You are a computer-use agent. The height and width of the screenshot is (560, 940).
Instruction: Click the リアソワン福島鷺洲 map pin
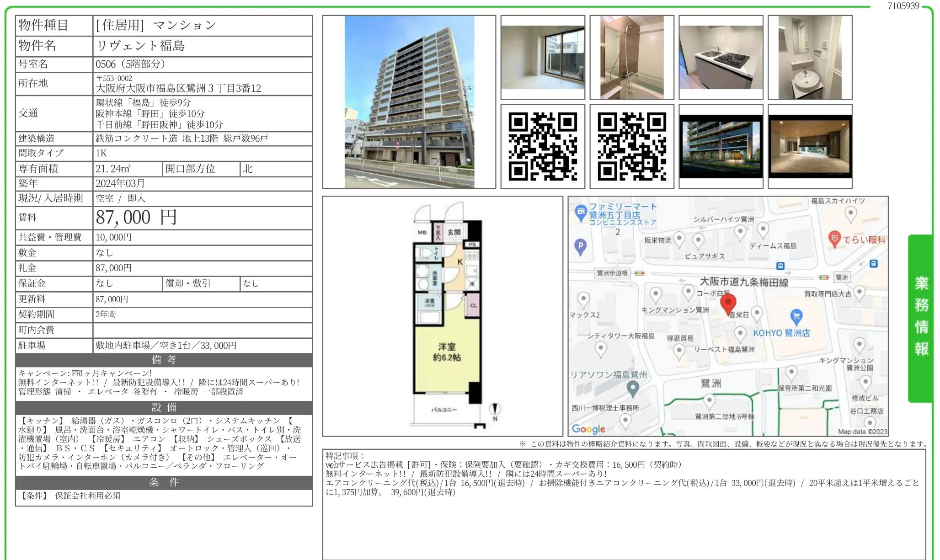click(632, 389)
